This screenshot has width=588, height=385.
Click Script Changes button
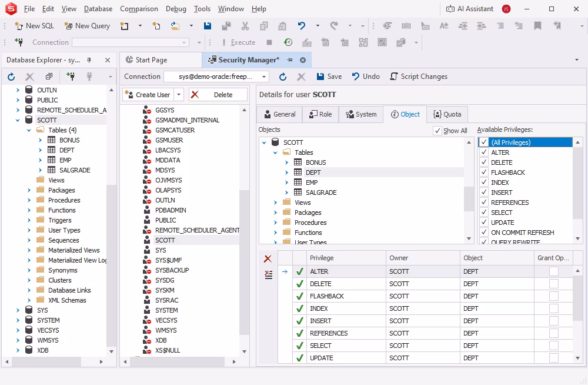point(419,77)
